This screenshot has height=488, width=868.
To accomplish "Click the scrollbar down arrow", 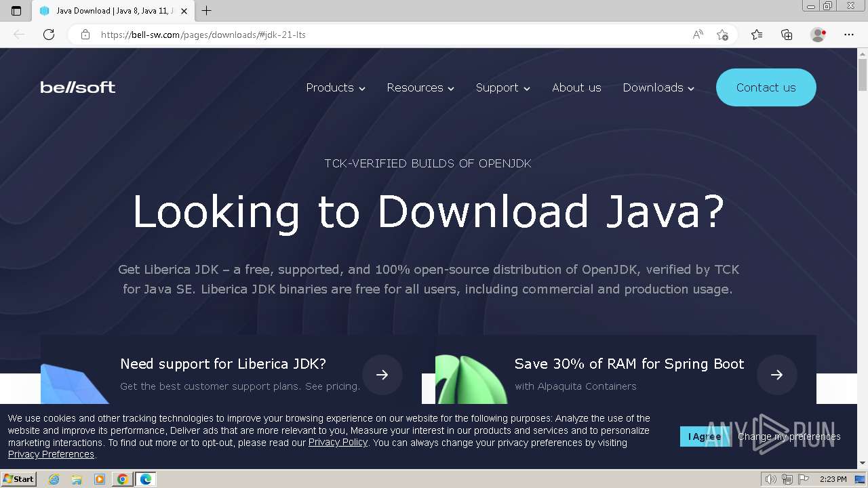I will coord(863,464).
